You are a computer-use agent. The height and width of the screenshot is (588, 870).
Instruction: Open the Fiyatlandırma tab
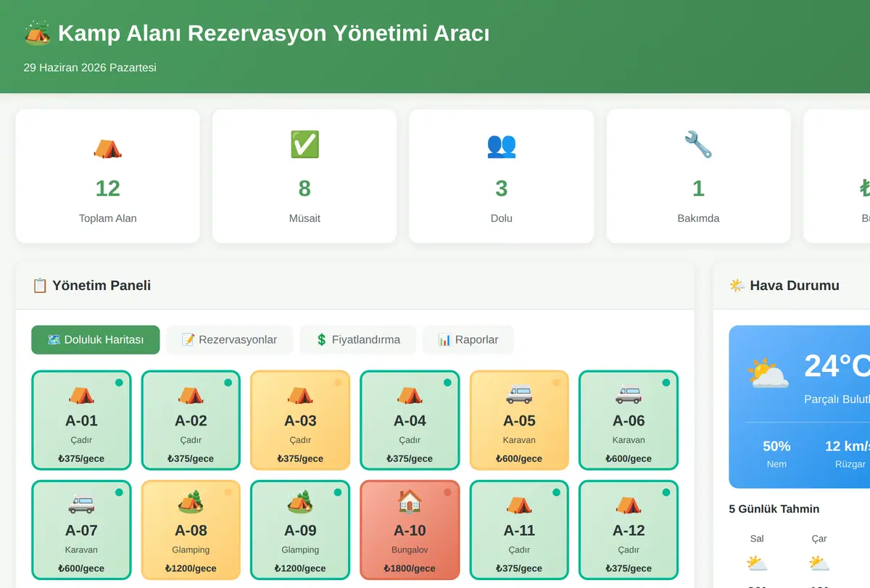(358, 339)
